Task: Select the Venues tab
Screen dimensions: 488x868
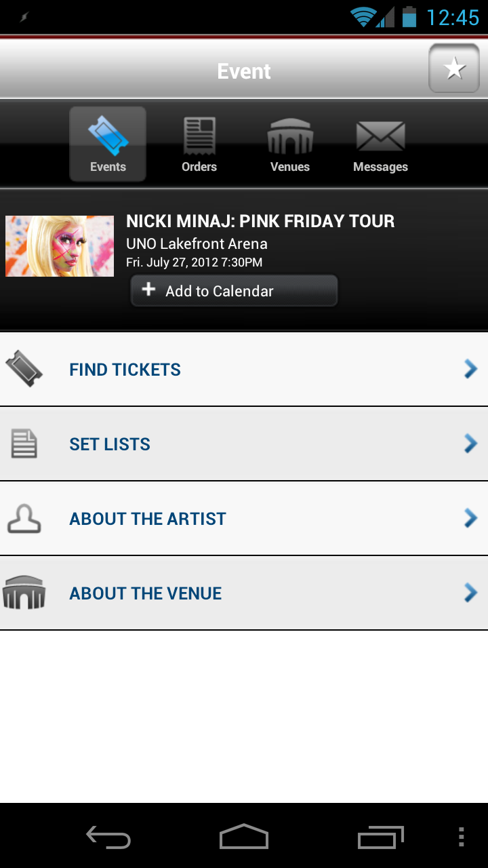Action: [290, 144]
